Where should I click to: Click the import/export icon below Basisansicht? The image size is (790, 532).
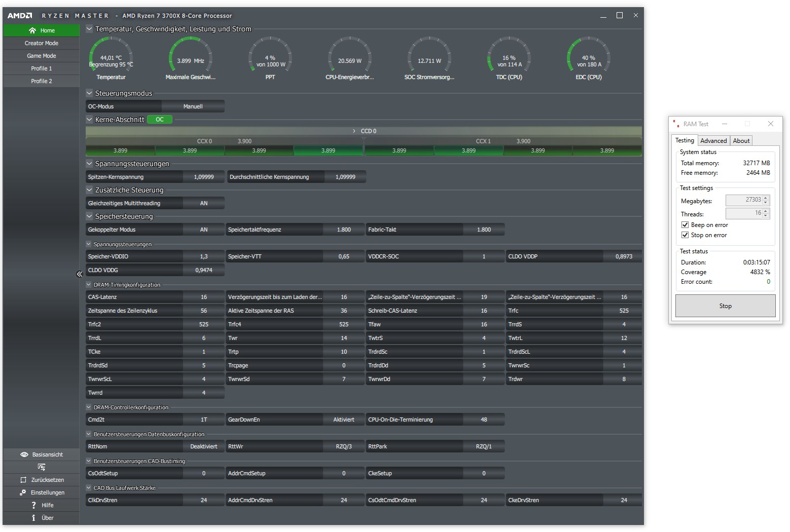click(42, 467)
